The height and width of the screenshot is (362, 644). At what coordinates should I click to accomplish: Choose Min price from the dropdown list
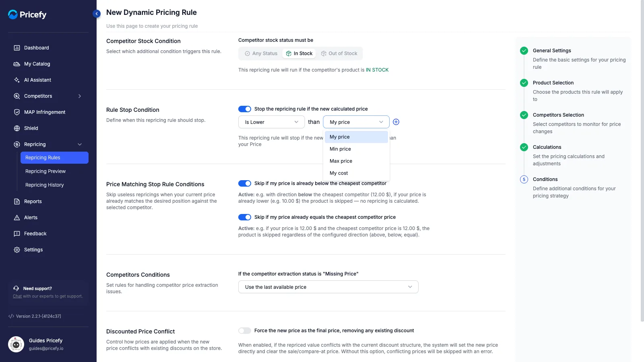pyautogui.click(x=356, y=149)
